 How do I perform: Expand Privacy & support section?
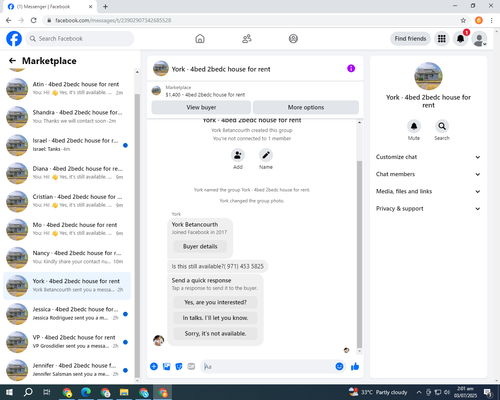(x=428, y=209)
